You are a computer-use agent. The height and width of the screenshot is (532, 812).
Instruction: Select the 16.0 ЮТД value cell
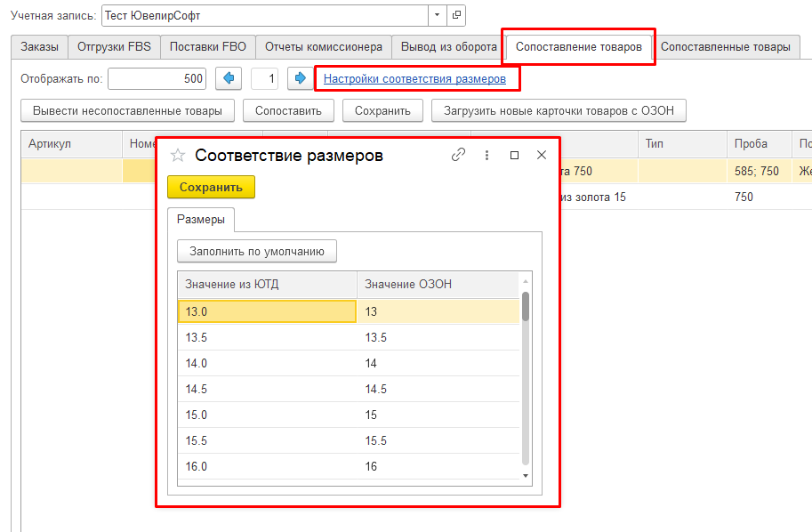[267, 466]
